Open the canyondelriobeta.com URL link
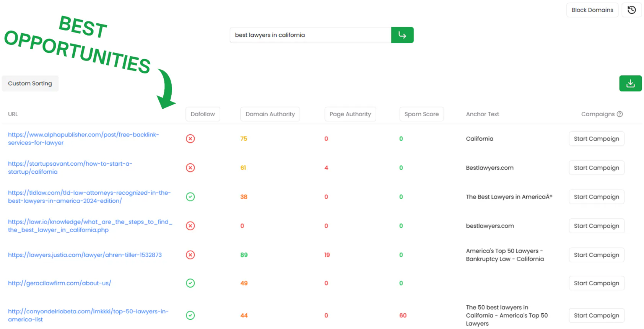The width and height of the screenshot is (644, 329). pos(88,315)
